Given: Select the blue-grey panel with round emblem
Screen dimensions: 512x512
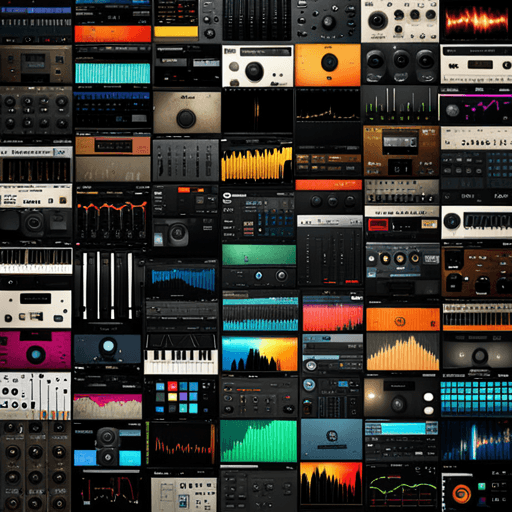Looking at the screenshot, I should [331, 439].
